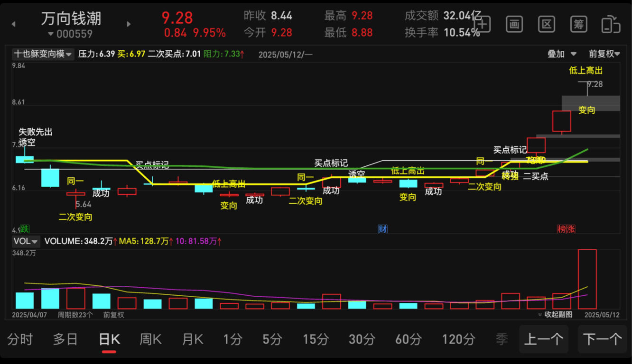632x364 pixels.
Task: Tap the current price 9.28 in header
Action: point(177,18)
